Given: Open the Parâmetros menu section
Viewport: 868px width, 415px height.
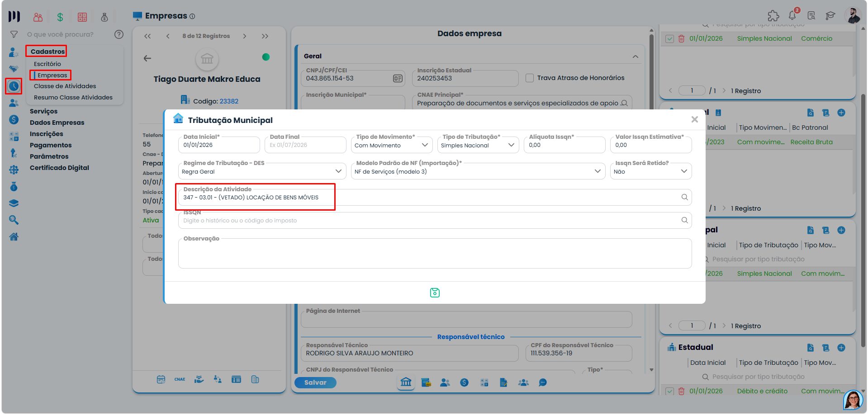Looking at the screenshot, I should click(49, 156).
